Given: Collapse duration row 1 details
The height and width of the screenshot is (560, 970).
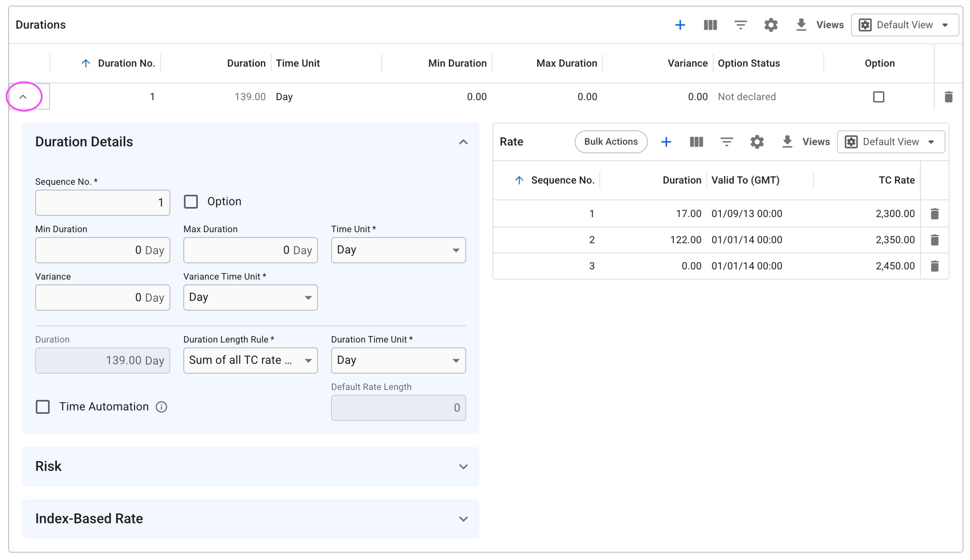Looking at the screenshot, I should click(x=23, y=97).
